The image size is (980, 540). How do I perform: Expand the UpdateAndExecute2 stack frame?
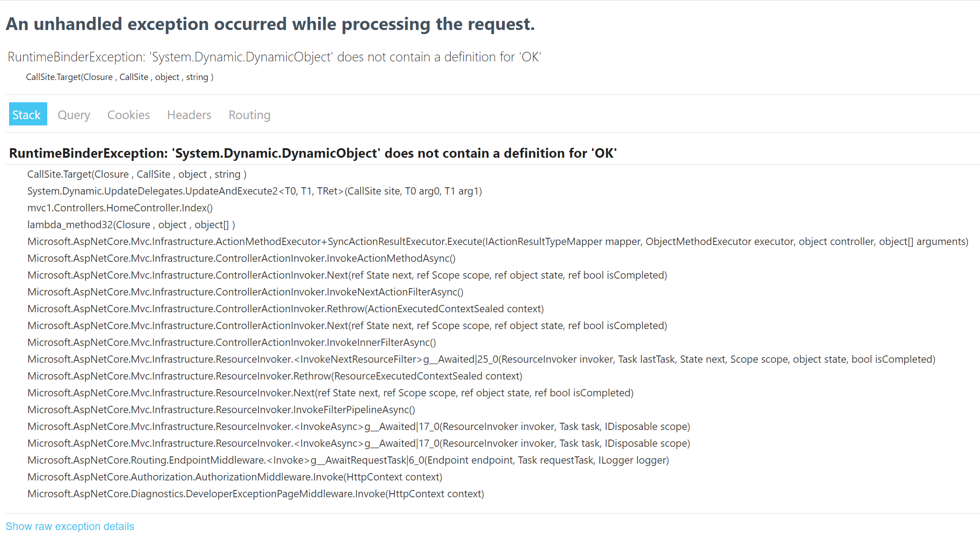(254, 191)
